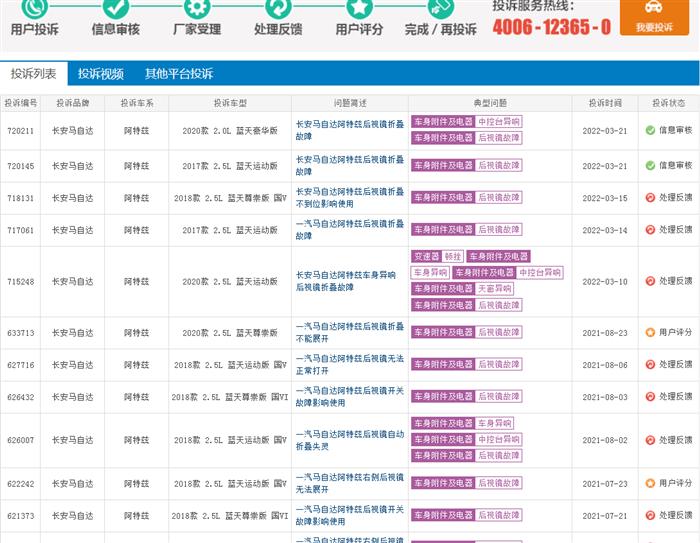The width and height of the screenshot is (700, 543).
Task: Click the 用户投诉 step icon
Action: pos(35,7)
